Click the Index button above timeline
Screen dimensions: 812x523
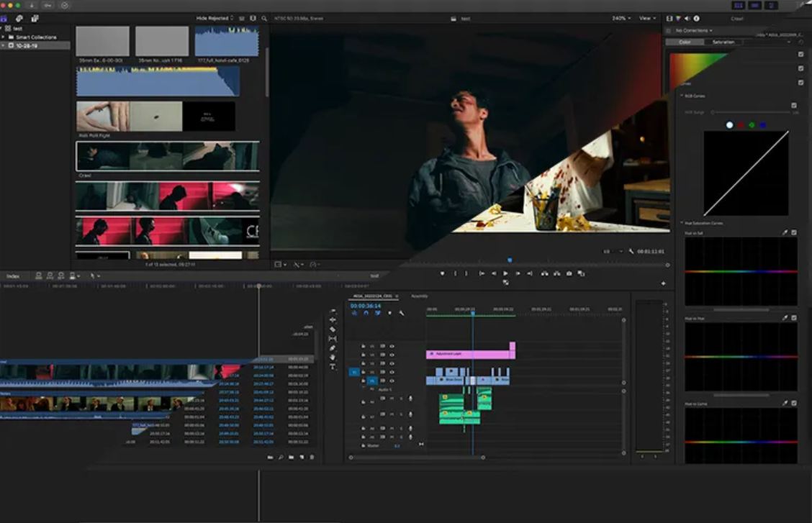[x=13, y=276]
